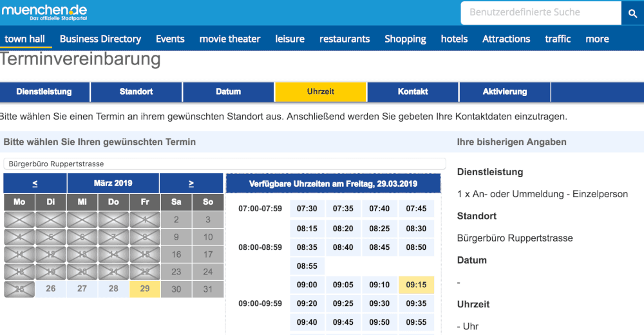
Task: Select March 29 in the calendar
Action: (145, 289)
